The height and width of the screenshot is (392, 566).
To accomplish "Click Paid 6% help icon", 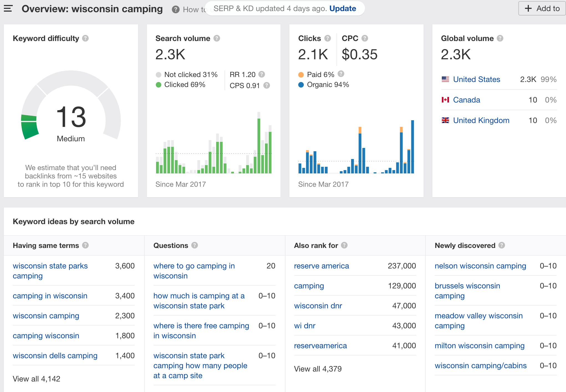I will point(341,74).
